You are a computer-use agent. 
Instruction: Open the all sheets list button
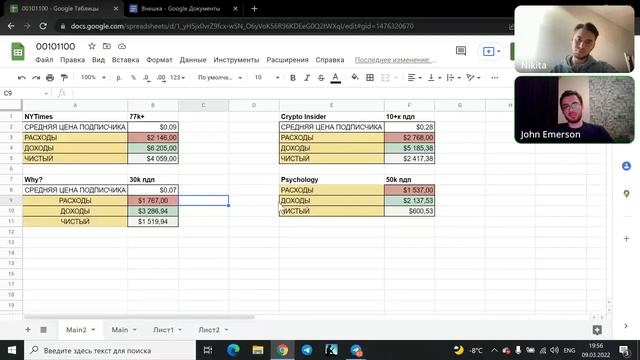pos(43,330)
